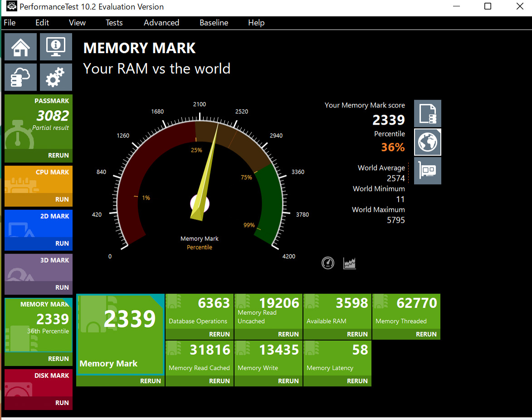
Task: Rerun the Memory Read Cached test
Action: coord(200,381)
